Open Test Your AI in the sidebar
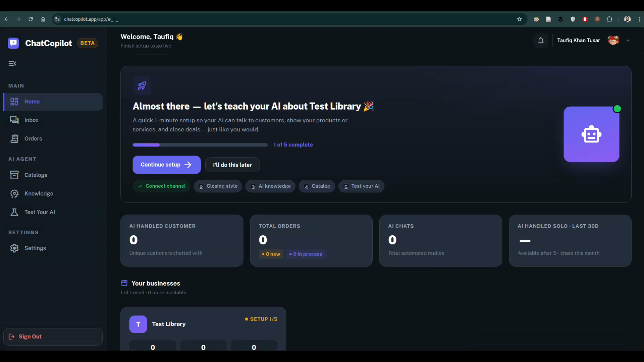Viewport: 644px width, 362px height. point(53,212)
